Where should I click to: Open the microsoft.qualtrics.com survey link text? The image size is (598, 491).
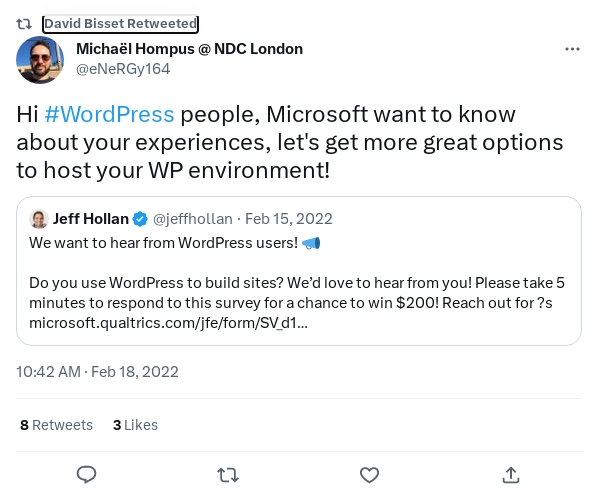pos(168,323)
